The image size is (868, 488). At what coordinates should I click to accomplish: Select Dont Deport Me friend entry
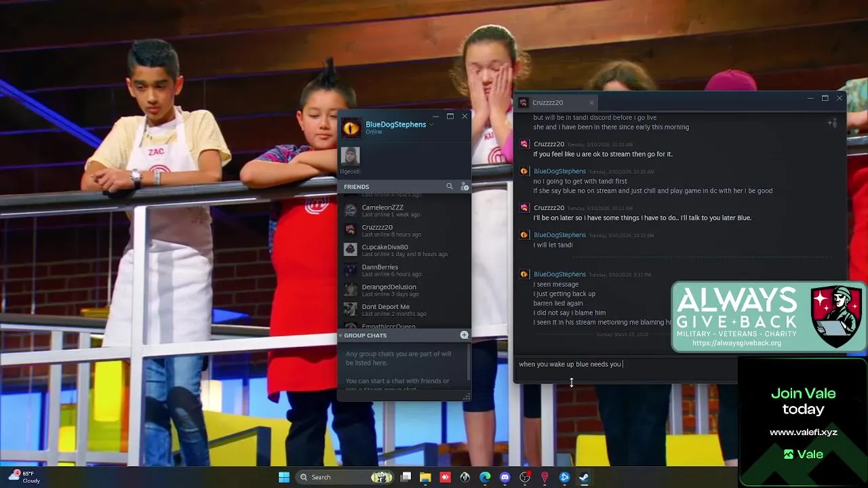tap(404, 309)
